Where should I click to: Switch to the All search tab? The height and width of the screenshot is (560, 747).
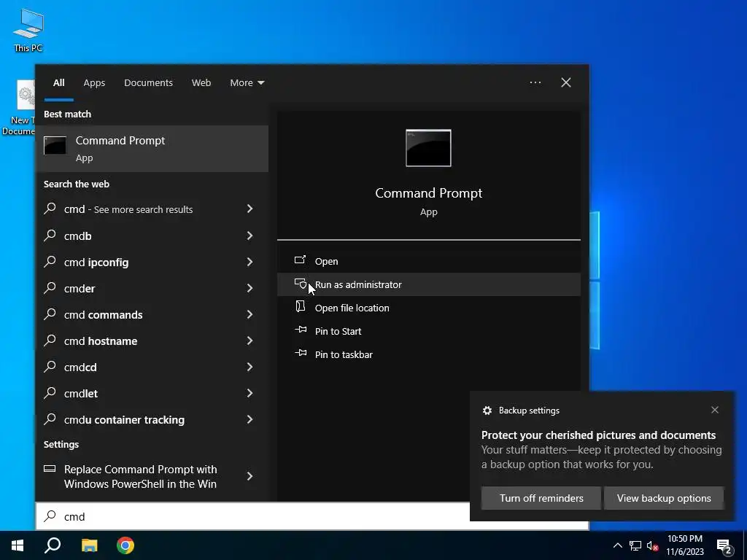click(58, 82)
